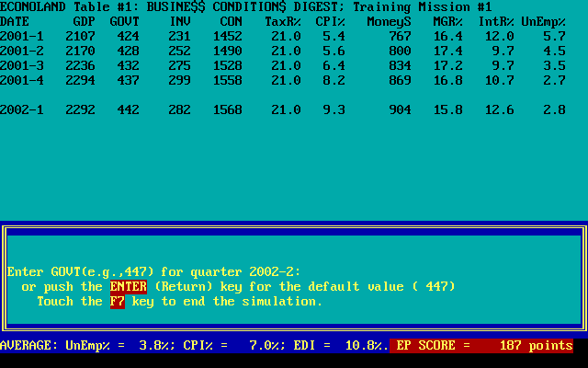This screenshot has width=588, height=368.
Task: Select the MoneyS column header
Action: 389,22
